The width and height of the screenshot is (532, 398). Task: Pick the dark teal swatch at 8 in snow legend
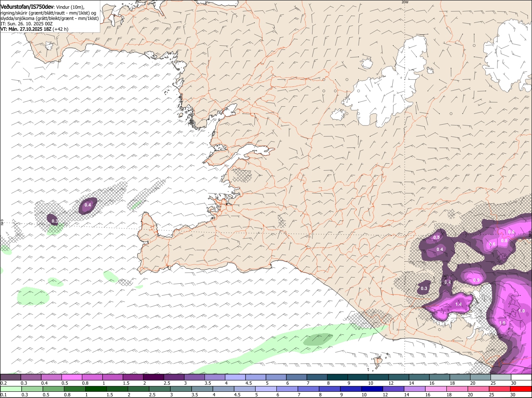tap(337, 377)
